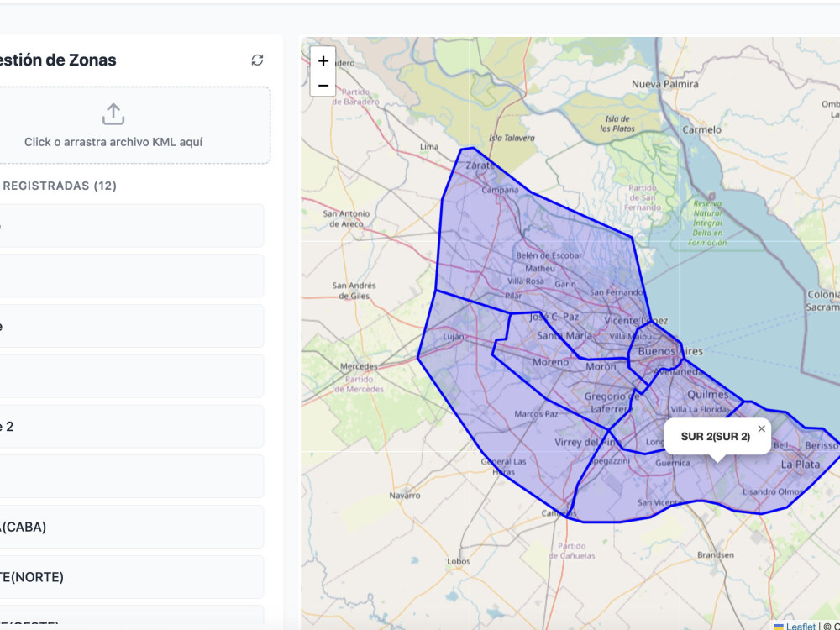Click the Luján label on map
Image resolution: width=840 pixels, height=630 pixels.
[x=454, y=337]
